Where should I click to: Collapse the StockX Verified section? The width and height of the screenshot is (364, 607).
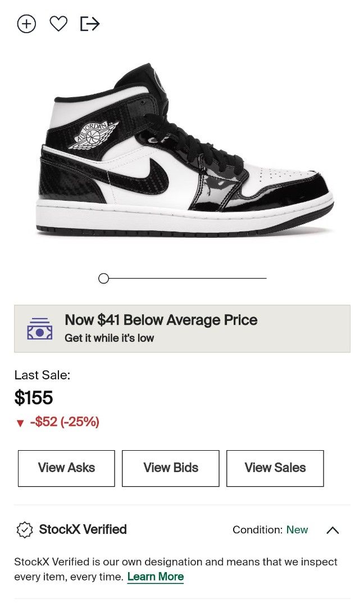point(333,529)
